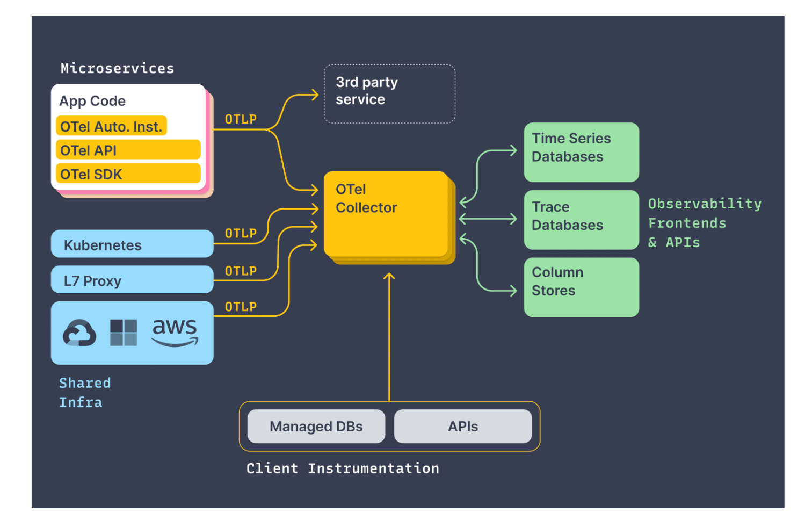Click the Google Cloud logo icon
This screenshot has height=520, width=812.
79,333
